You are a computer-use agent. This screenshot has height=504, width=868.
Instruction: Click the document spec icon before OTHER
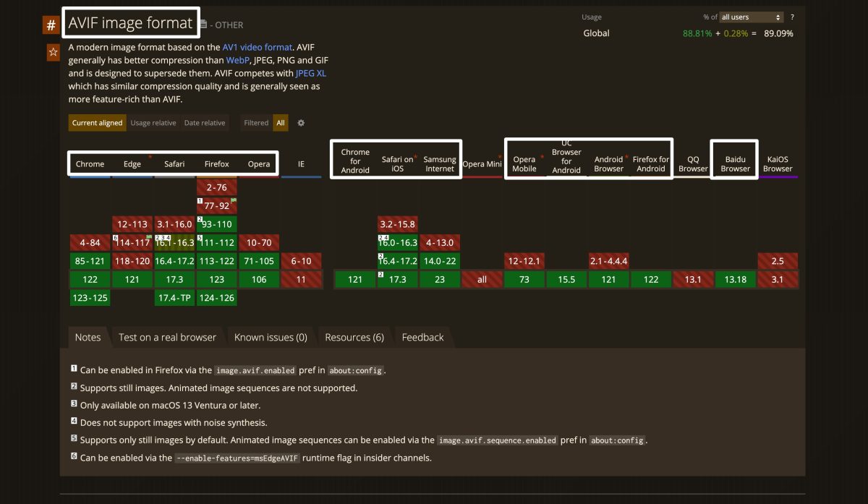click(x=203, y=25)
